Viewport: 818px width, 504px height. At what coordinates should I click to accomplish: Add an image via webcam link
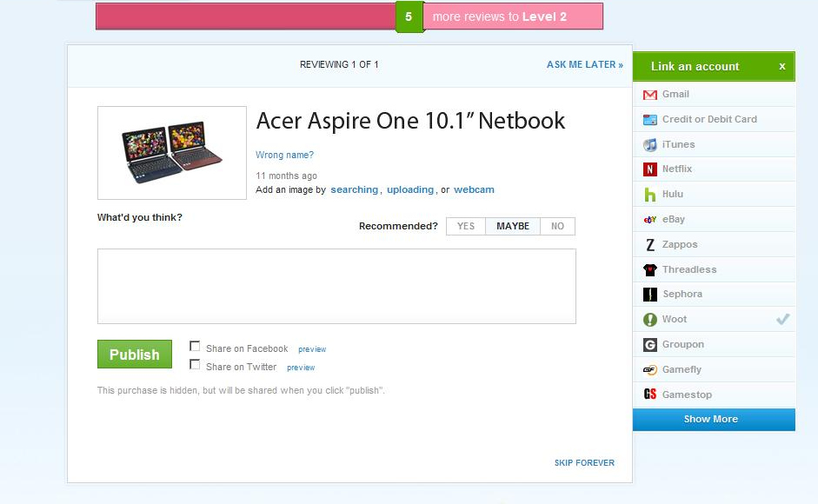[474, 190]
